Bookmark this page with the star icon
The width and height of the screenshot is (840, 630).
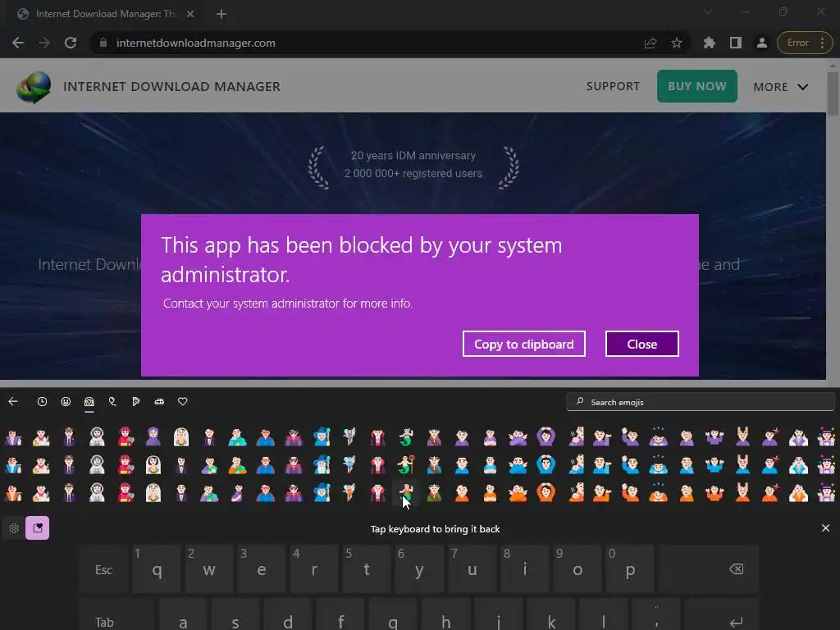coord(677,43)
